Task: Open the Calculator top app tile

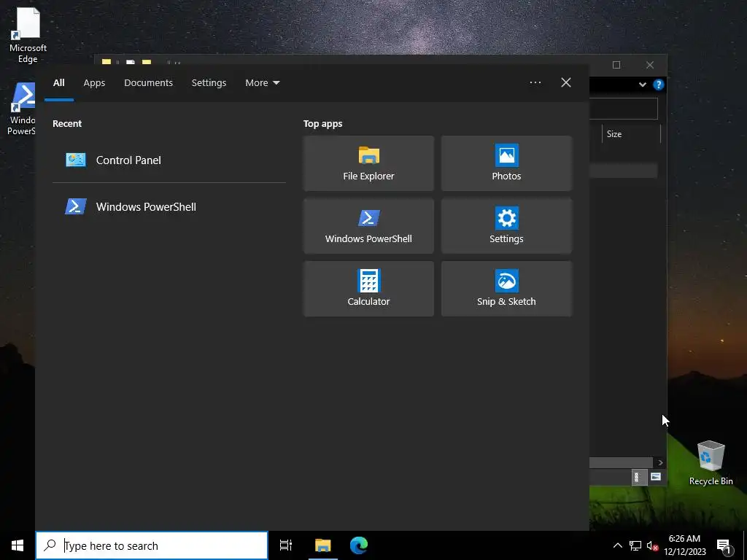Action: click(x=368, y=289)
